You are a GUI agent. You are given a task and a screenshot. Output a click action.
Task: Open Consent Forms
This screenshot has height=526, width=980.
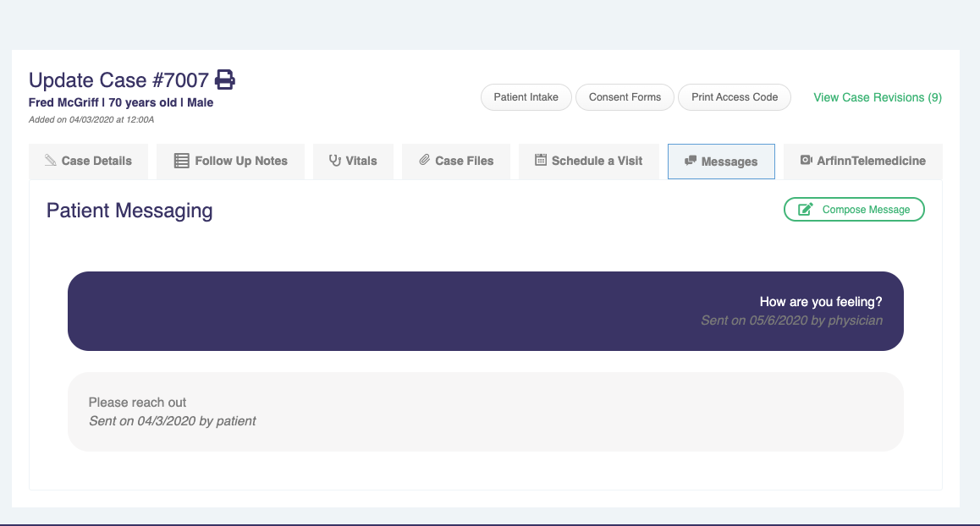(625, 97)
